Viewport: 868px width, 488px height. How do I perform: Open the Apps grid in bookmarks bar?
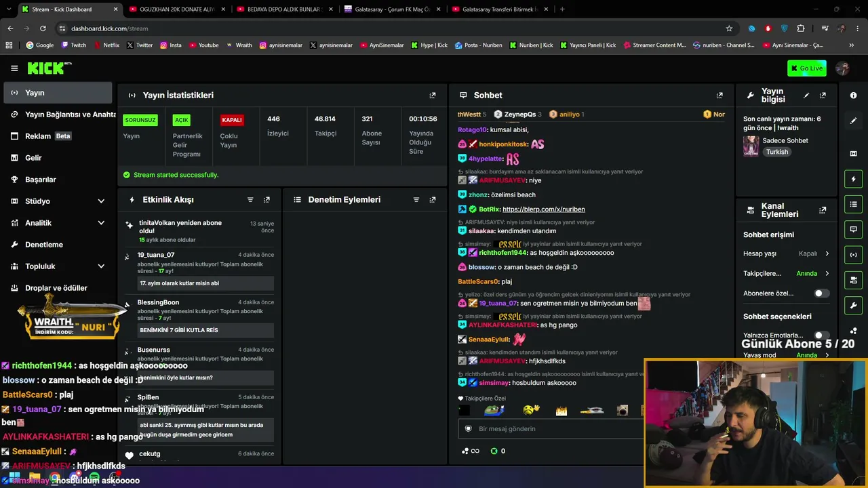click(9, 45)
